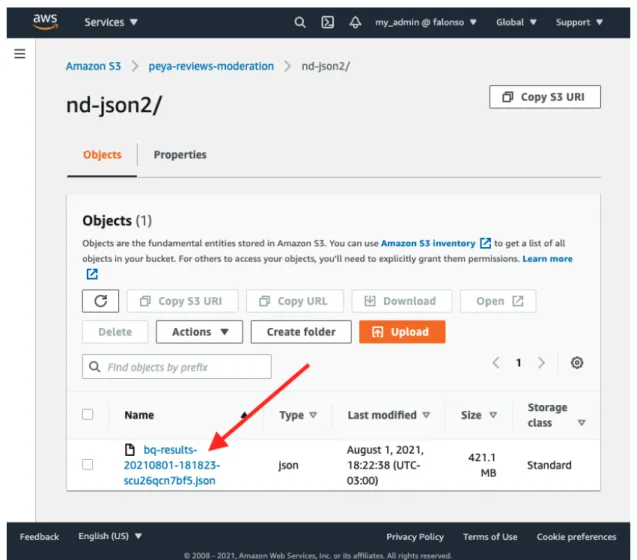This screenshot has height=560, width=637.
Task: Open the Actions dropdown menu
Action: click(x=199, y=332)
